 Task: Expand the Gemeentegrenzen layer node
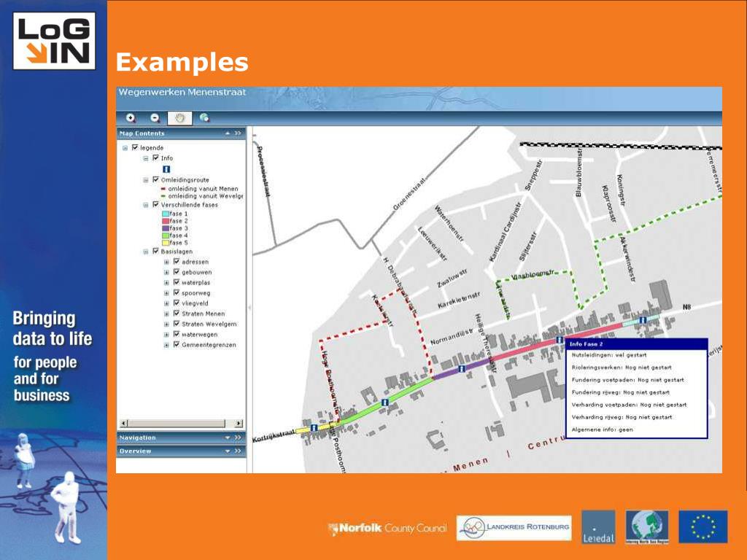point(167,345)
